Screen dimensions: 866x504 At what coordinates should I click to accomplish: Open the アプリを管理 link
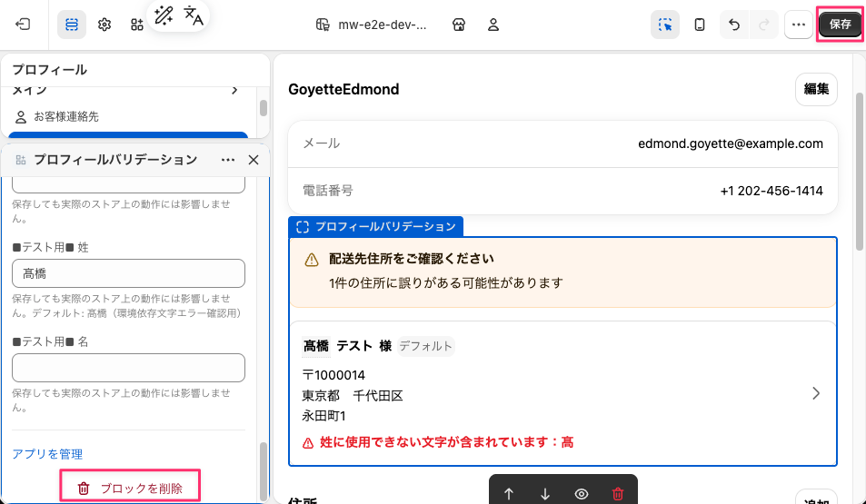point(47,454)
